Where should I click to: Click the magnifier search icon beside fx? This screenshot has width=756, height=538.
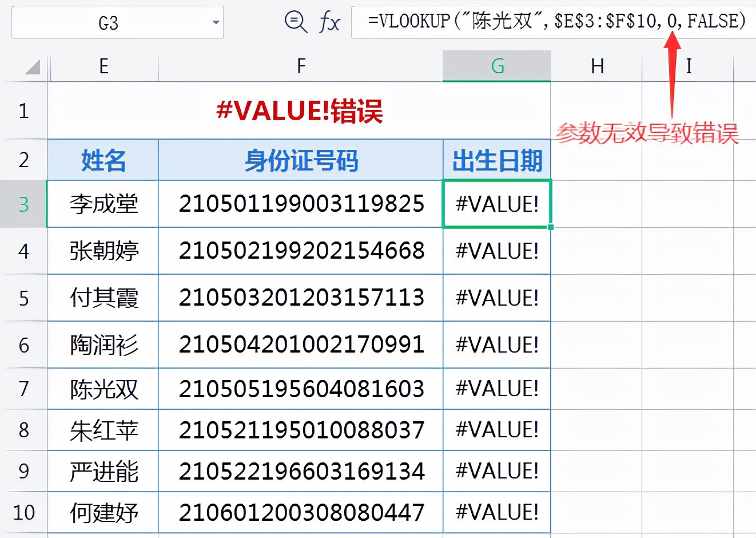point(296,22)
